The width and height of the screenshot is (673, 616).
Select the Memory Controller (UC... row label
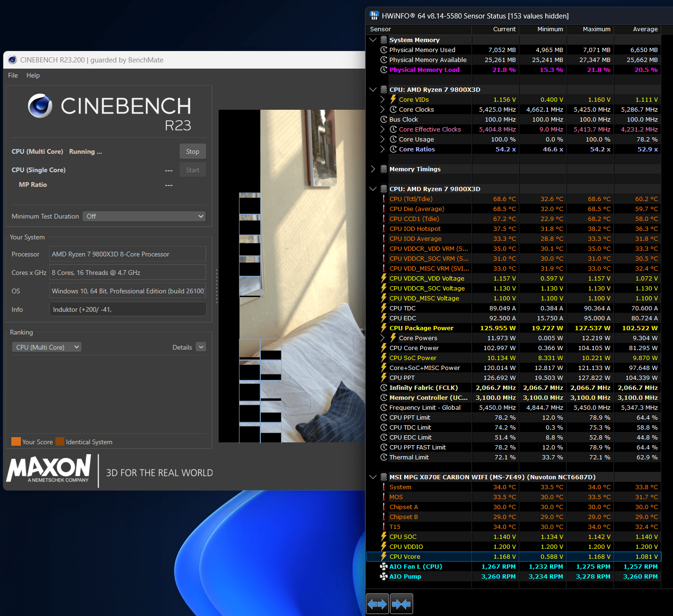tap(428, 397)
